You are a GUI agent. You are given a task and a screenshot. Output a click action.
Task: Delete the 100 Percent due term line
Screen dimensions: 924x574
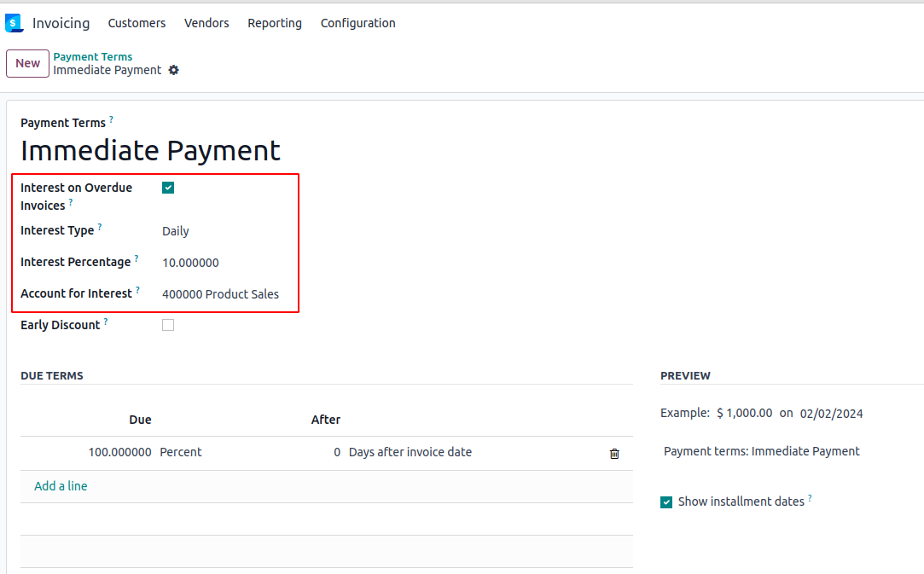(x=614, y=453)
